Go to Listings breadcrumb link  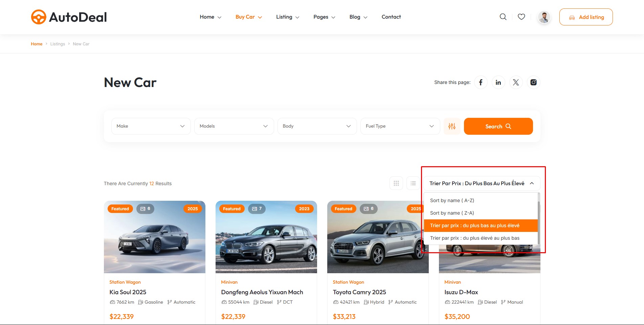pyautogui.click(x=58, y=44)
